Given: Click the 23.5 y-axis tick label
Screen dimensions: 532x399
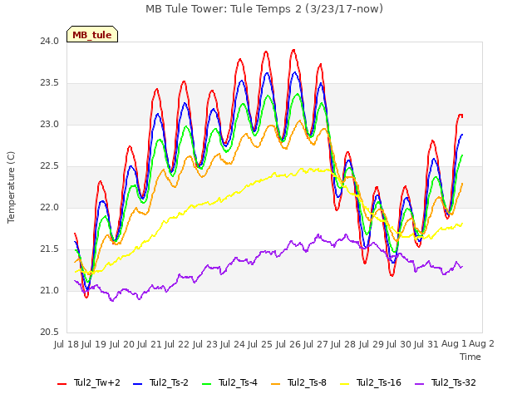Looking at the screenshot, I should coord(50,83).
